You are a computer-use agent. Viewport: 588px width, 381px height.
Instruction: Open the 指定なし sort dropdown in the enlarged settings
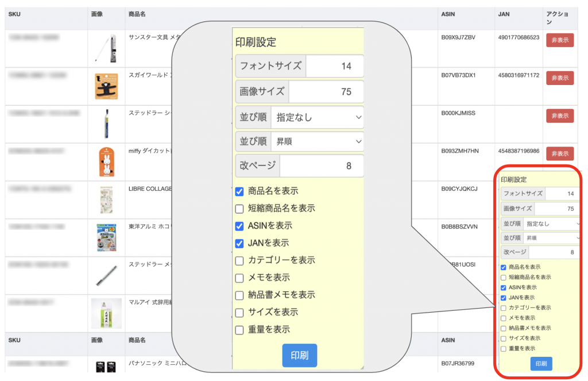point(317,117)
